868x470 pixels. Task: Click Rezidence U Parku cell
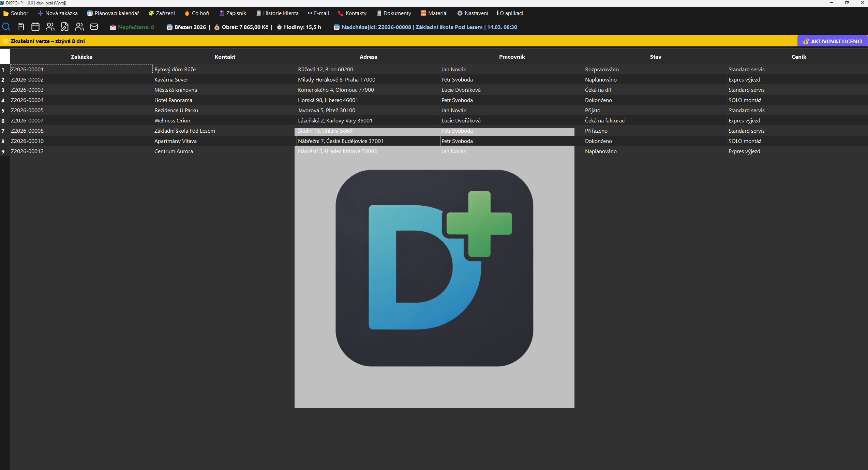point(225,110)
